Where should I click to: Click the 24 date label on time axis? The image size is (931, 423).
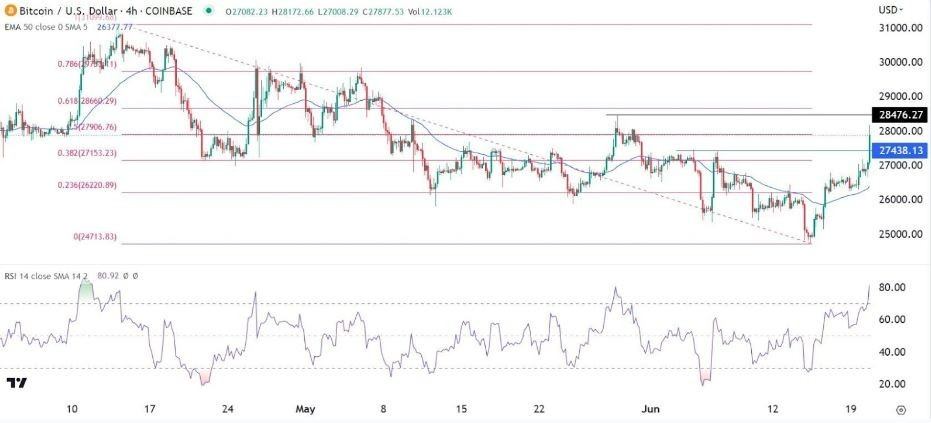tap(228, 409)
